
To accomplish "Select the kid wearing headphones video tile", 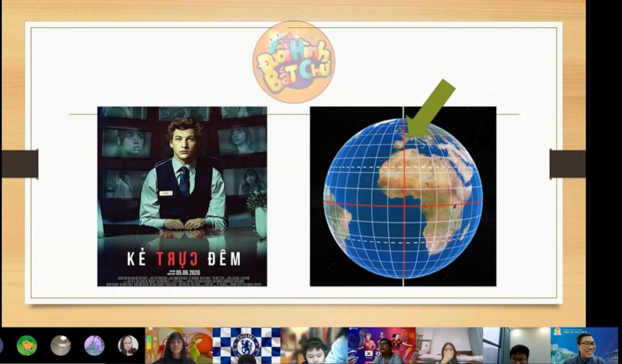I will tap(314, 345).
